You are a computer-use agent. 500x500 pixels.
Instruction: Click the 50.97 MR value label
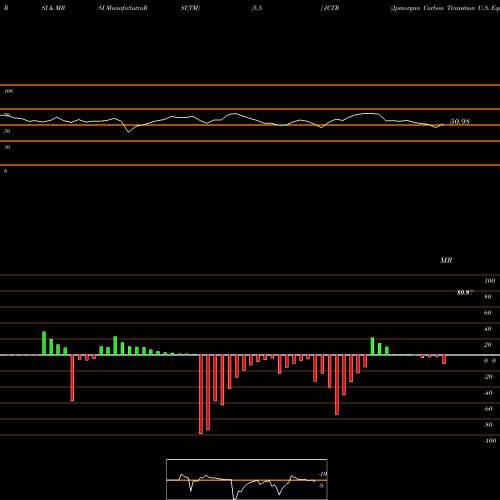point(465,293)
